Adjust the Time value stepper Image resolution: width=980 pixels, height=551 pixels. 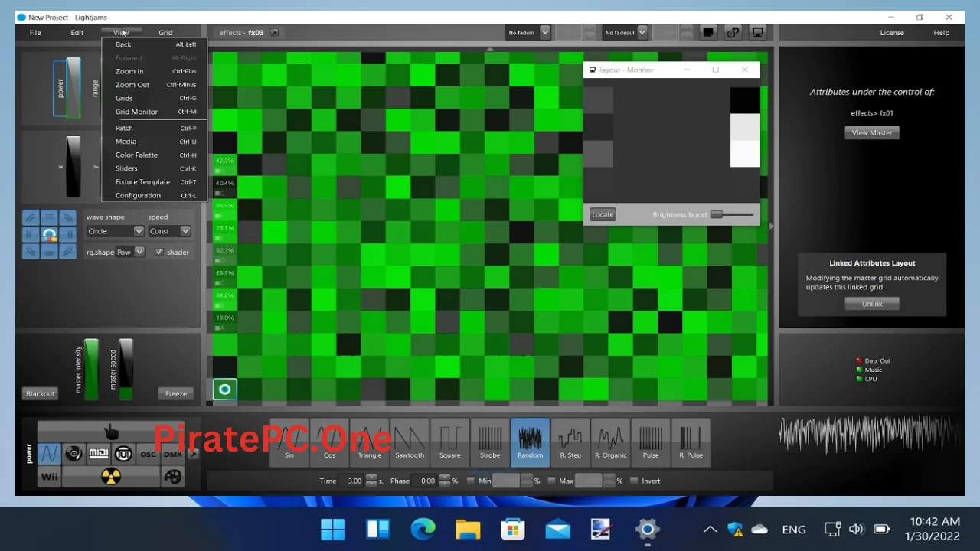[x=371, y=481]
